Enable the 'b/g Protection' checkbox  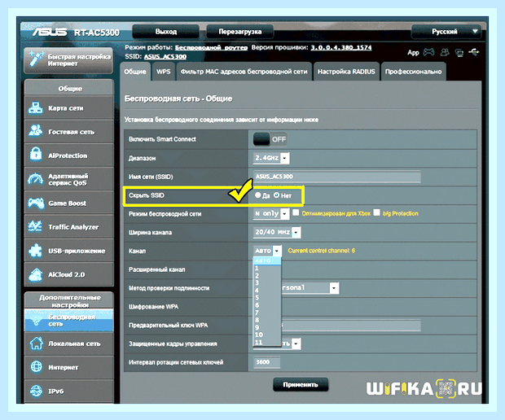coord(376,212)
